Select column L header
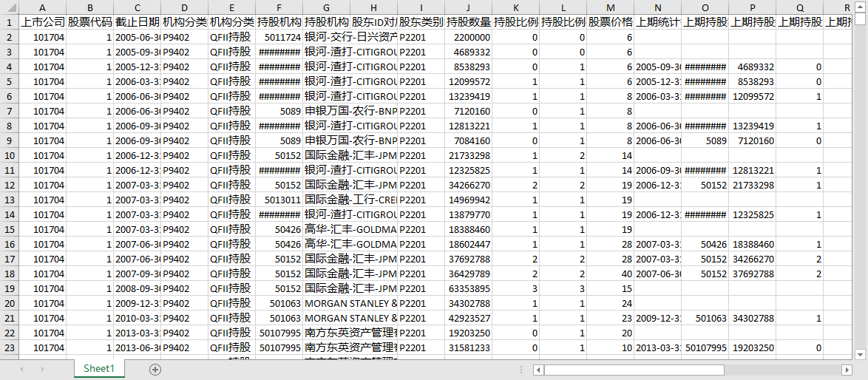Viewport: 868px width, 380px height. [563, 7]
